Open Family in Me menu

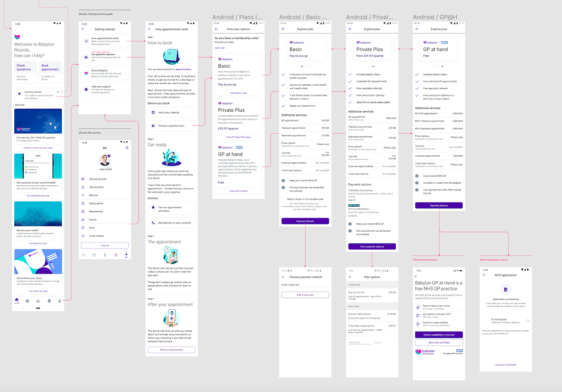tap(105, 219)
